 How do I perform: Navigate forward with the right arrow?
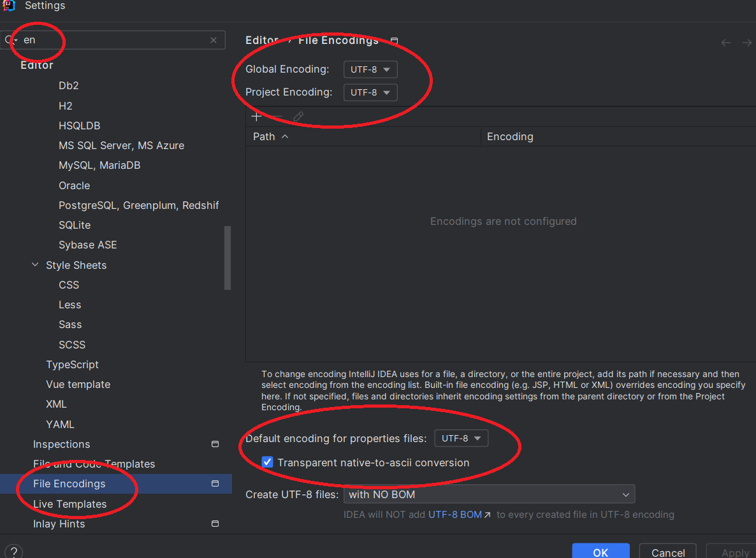(747, 43)
